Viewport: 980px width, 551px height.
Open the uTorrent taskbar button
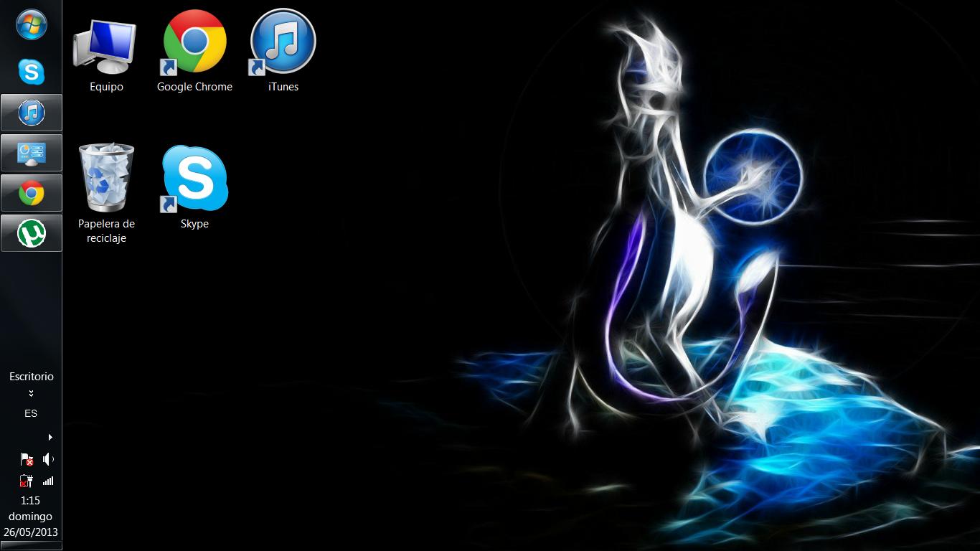click(x=31, y=233)
